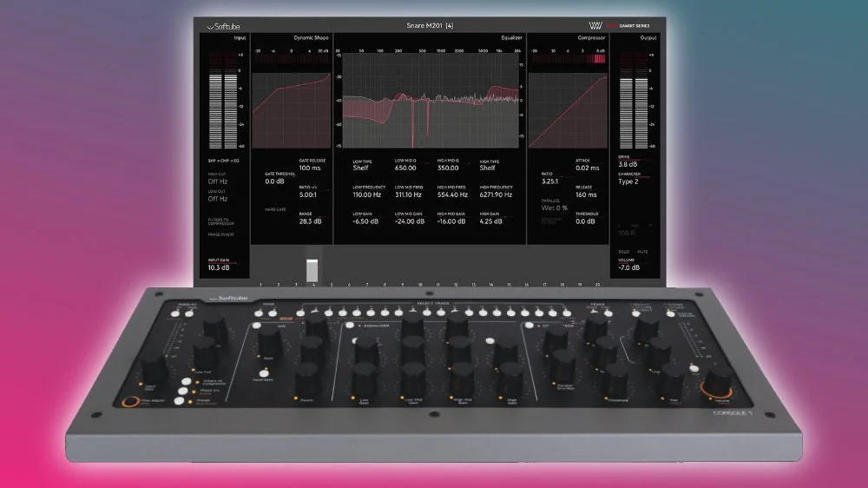This screenshot has height=488, width=868.
Task: Click the Gate Release 100 ms value
Action: pos(310,168)
